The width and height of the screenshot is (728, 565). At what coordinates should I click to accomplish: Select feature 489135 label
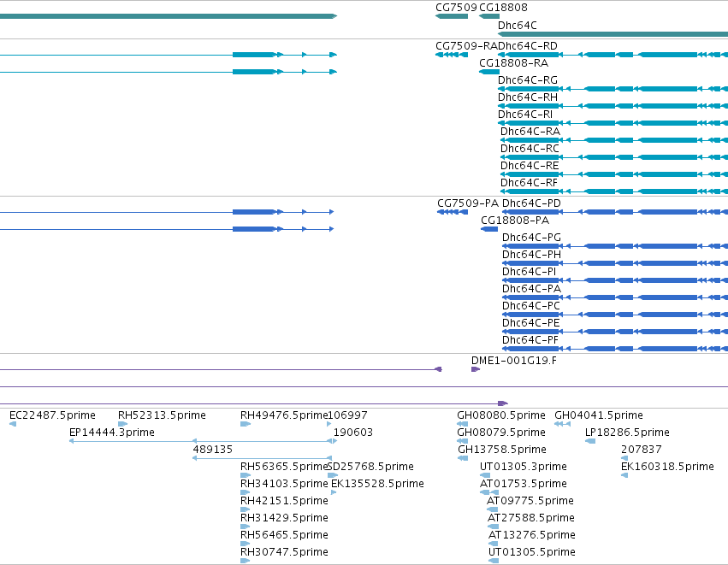[x=213, y=450]
